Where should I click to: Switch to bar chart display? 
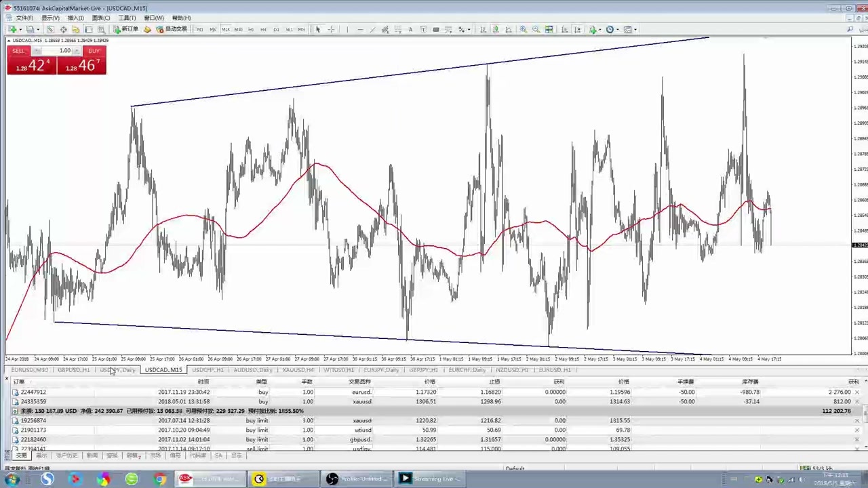tap(483, 29)
